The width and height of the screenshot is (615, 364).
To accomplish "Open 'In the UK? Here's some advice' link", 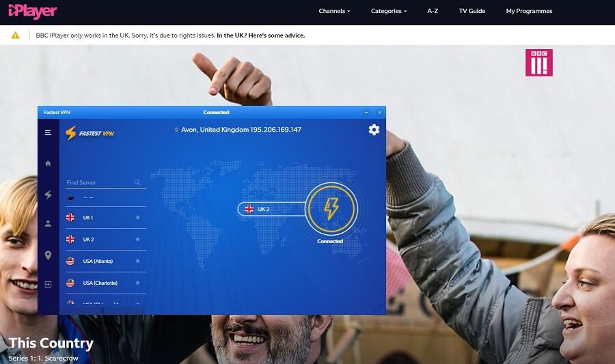I will point(261,36).
